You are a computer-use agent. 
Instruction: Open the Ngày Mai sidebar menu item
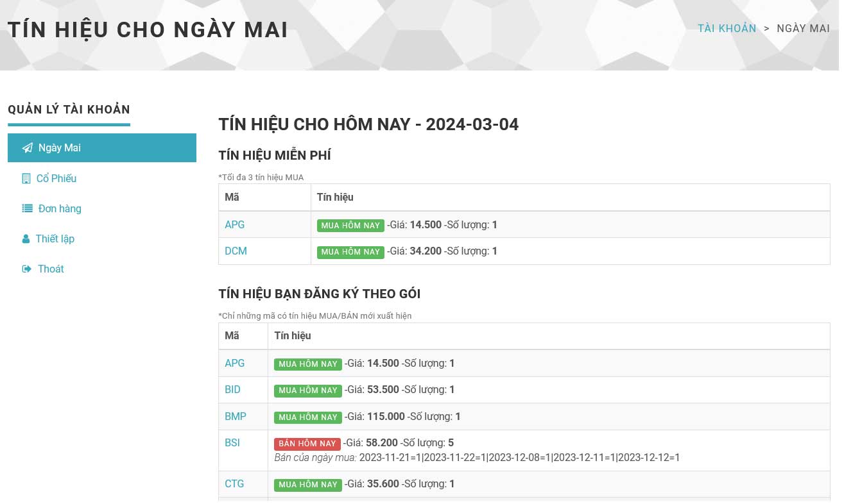pos(102,147)
